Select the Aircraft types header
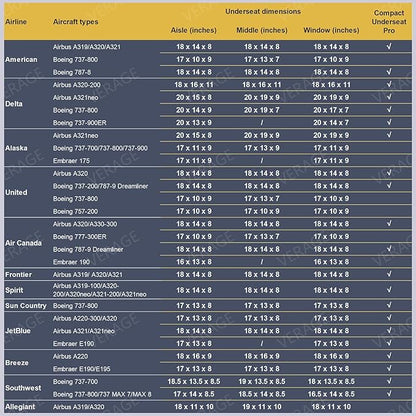The height and width of the screenshot is (416, 416). point(76,22)
